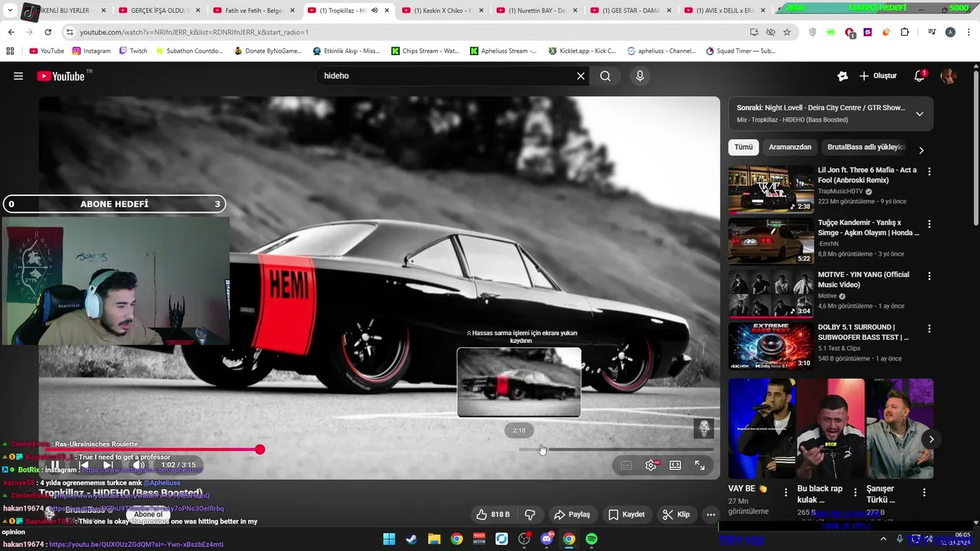Open options for Lil Jon video
Image resolution: width=980 pixels, height=551 pixels.
(929, 172)
